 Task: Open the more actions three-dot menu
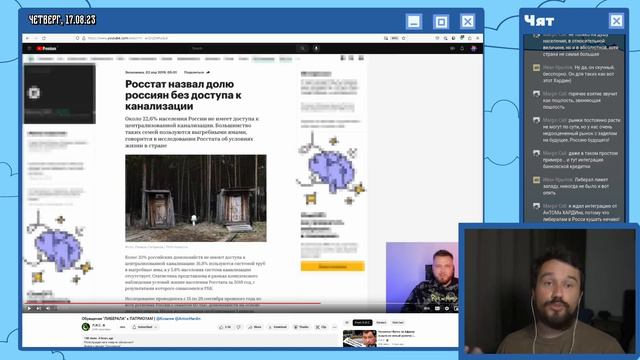(335, 327)
